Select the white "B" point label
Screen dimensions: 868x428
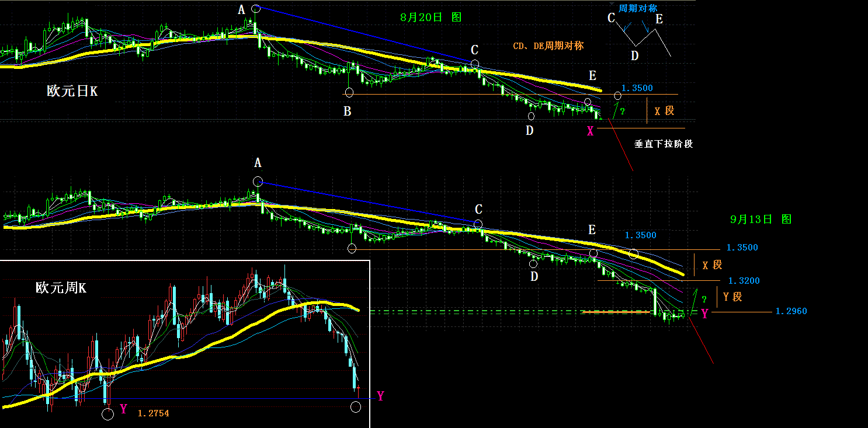point(347,112)
